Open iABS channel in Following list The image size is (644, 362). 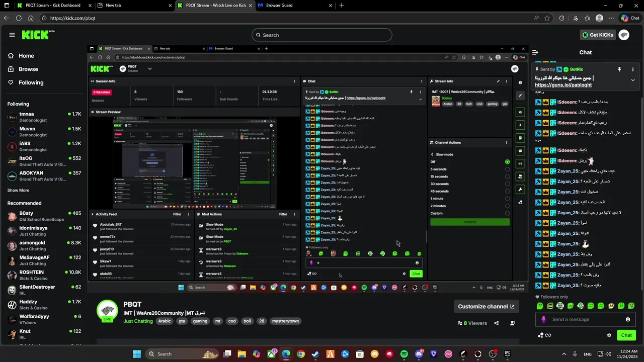point(44,146)
